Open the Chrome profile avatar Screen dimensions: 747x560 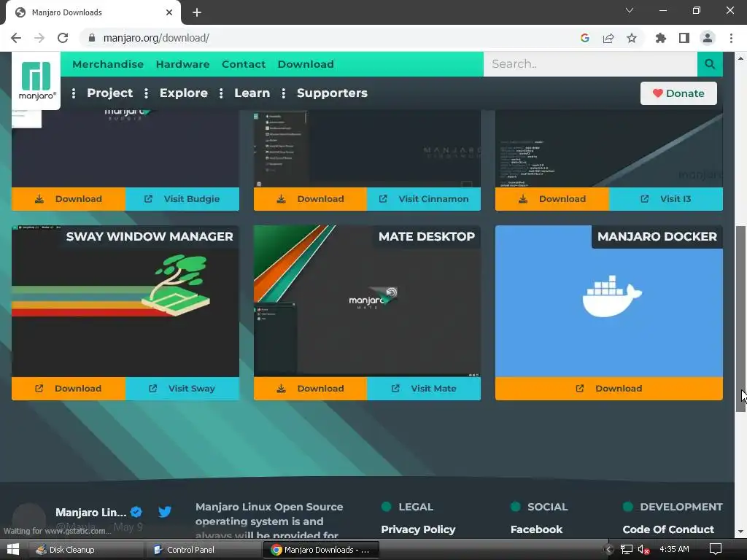pos(708,38)
